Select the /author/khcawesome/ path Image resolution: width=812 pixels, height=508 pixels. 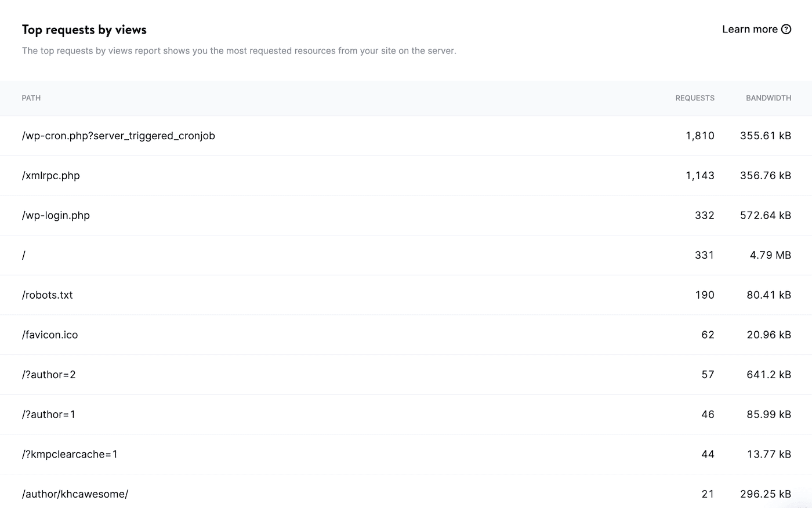click(75, 494)
